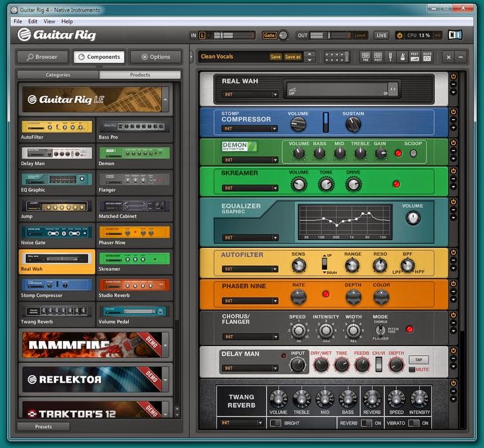Click the Presets button at bottom left
The image size is (484, 448).
pyautogui.click(x=43, y=427)
